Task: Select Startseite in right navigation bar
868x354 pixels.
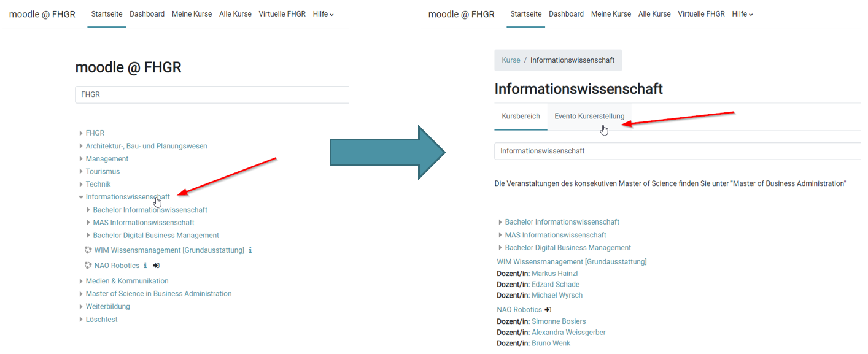Action: [x=526, y=14]
